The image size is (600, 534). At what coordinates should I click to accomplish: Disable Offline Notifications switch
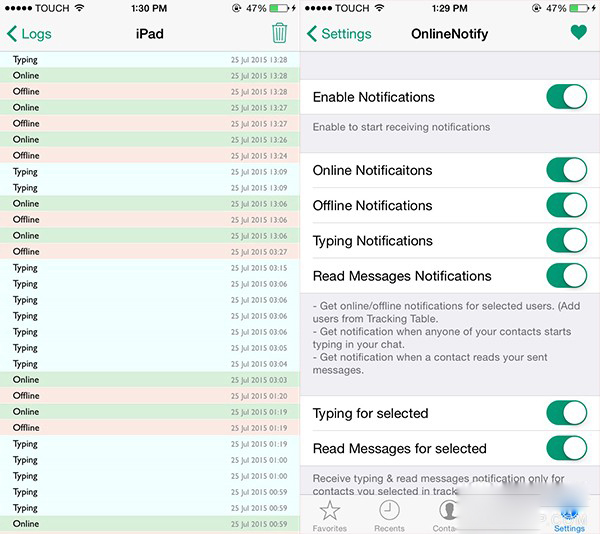(x=566, y=205)
